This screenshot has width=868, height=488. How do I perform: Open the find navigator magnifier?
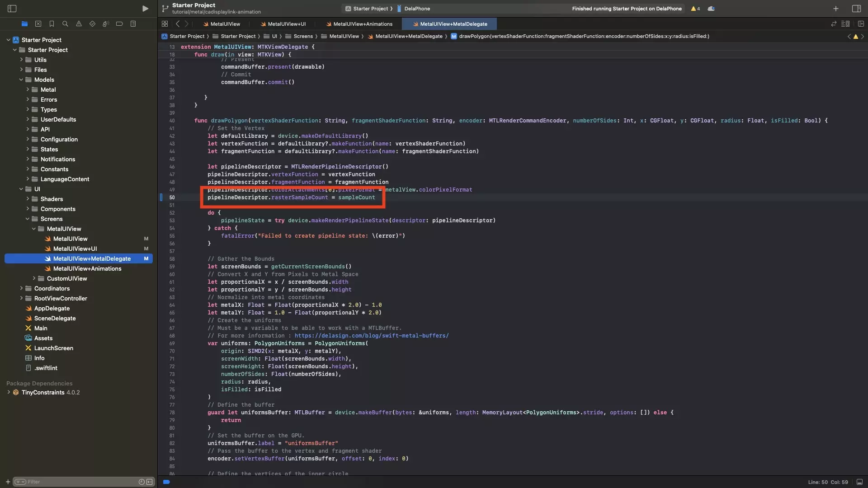tap(65, 24)
